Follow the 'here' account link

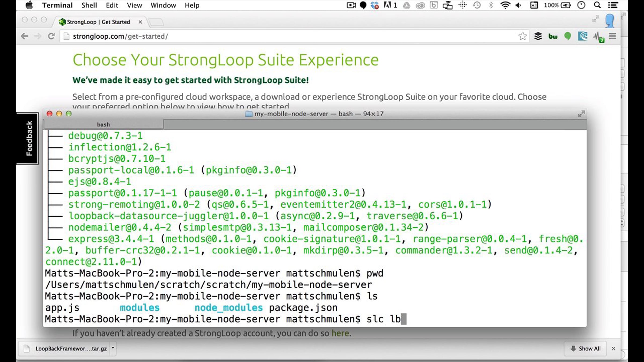tap(341, 333)
